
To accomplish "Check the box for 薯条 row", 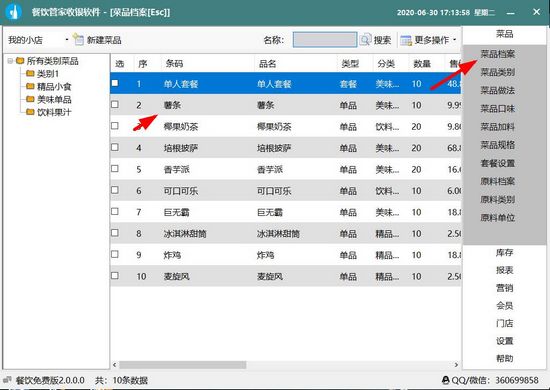I will [115, 105].
